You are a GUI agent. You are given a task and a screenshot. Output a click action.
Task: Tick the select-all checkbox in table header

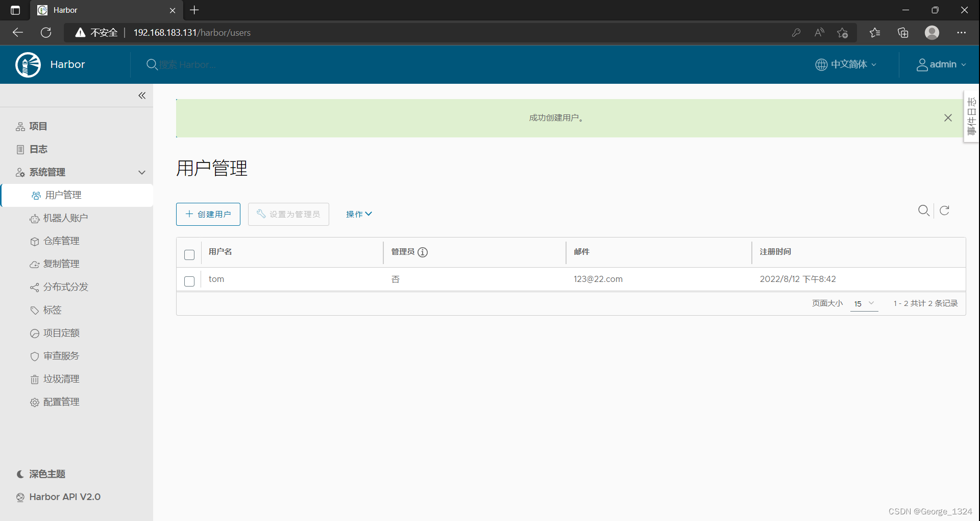[x=189, y=255]
